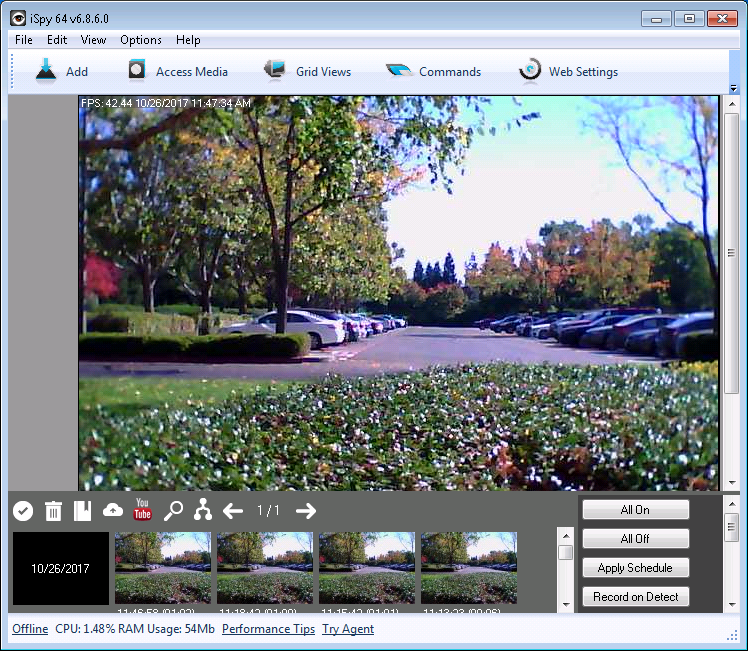Click the trash delete icon

pos(53,511)
